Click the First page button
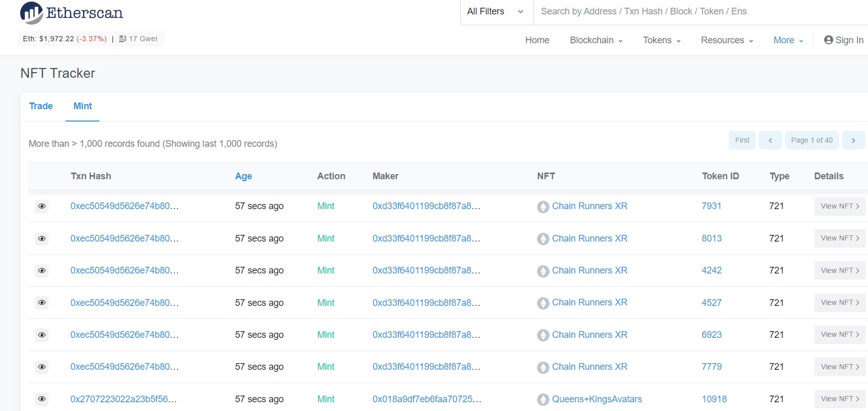 point(742,140)
